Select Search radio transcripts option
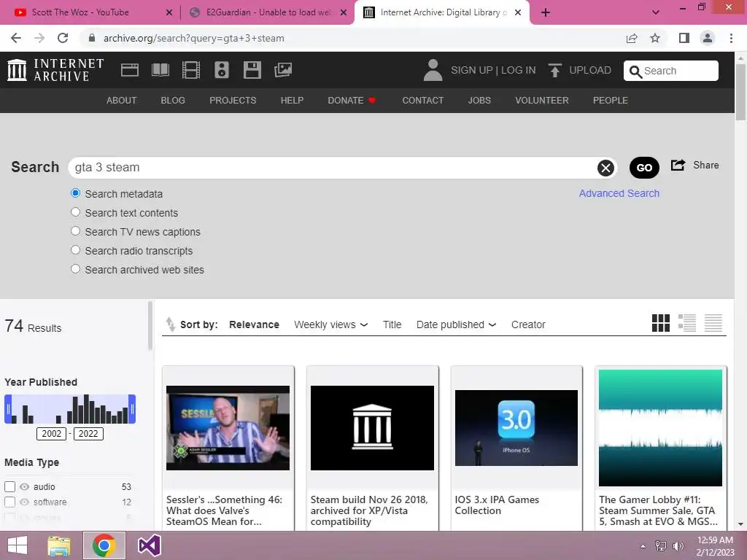Viewport: 747px width, 560px height. click(x=75, y=250)
